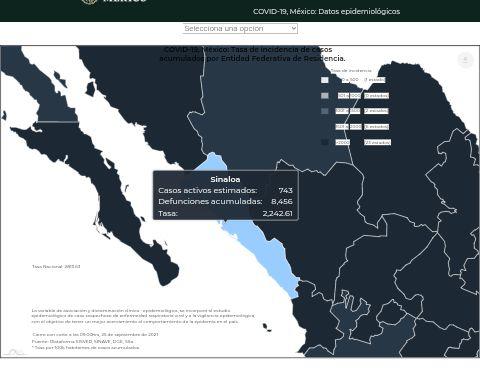
Task: Click the 'Sinaloa' tooltip title
Action: click(x=225, y=179)
